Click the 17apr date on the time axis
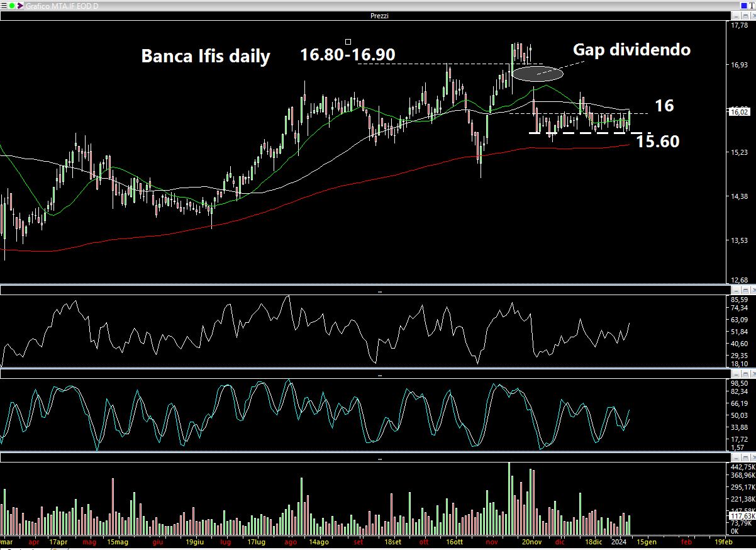Viewport: 756px width, 550px height. [58, 541]
